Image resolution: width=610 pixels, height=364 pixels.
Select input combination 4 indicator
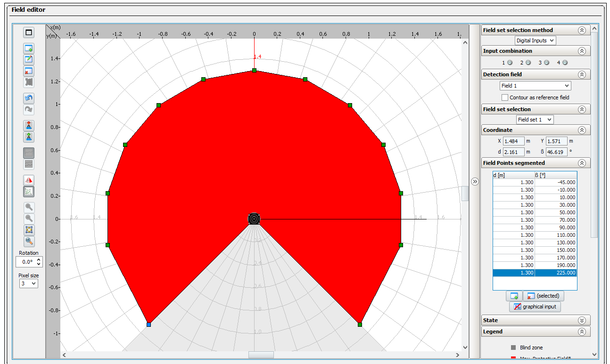click(565, 62)
